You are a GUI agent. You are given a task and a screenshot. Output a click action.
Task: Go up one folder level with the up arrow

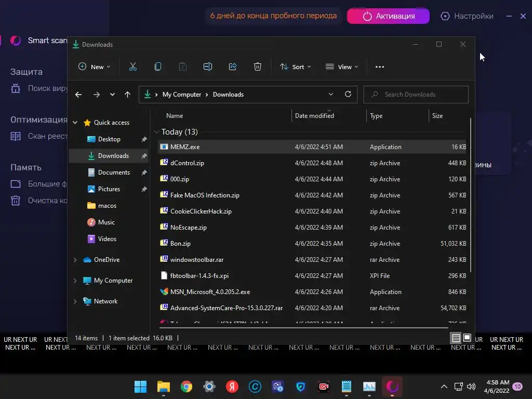(x=128, y=95)
